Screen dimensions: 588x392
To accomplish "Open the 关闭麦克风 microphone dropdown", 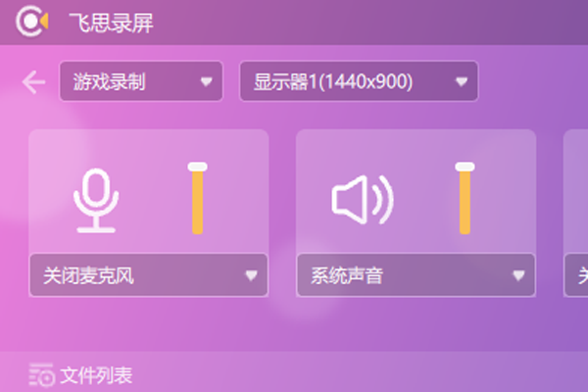I will click(x=149, y=275).
